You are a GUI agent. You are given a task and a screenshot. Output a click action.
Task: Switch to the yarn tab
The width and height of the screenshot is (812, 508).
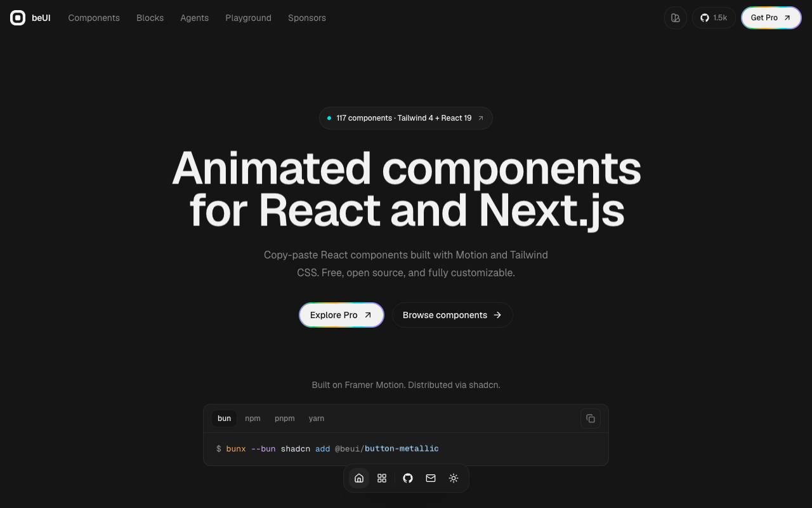coord(316,418)
